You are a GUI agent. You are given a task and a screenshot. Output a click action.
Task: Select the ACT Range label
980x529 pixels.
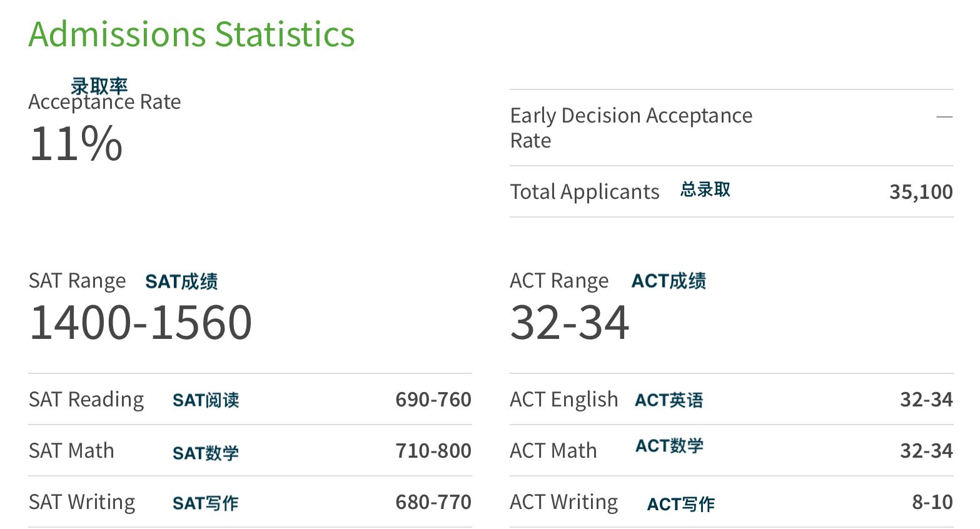pos(559,281)
